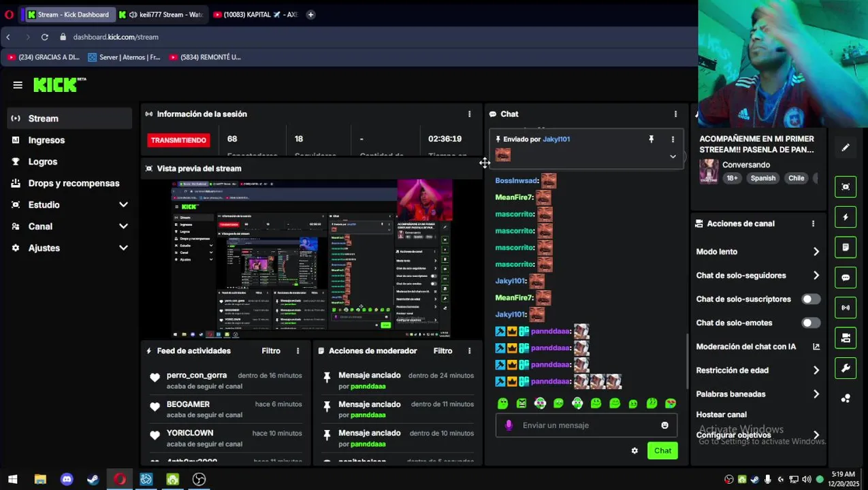The height and width of the screenshot is (490, 868).
Task: Open Steam from the taskbar
Action: tap(93, 479)
